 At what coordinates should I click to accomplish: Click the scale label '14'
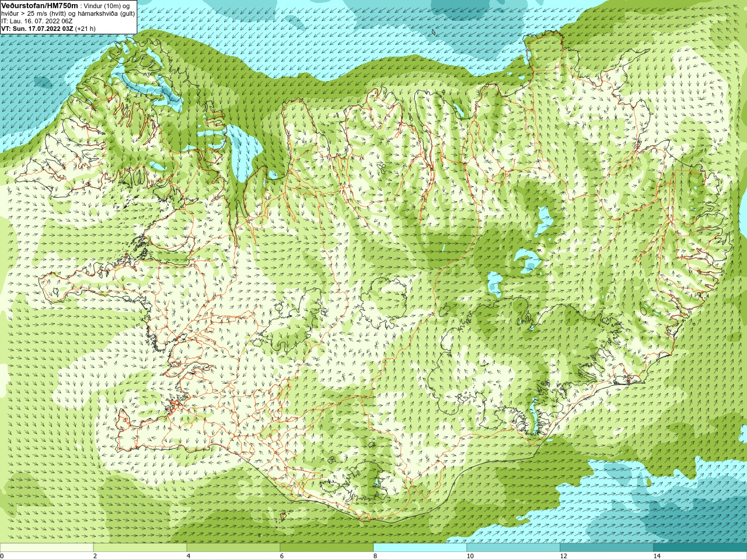pos(657,556)
